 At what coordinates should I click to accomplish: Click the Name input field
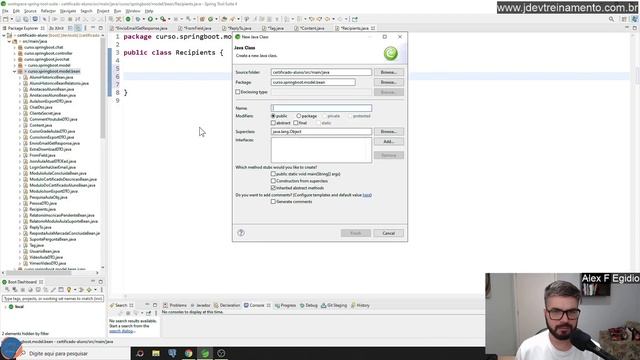321,108
